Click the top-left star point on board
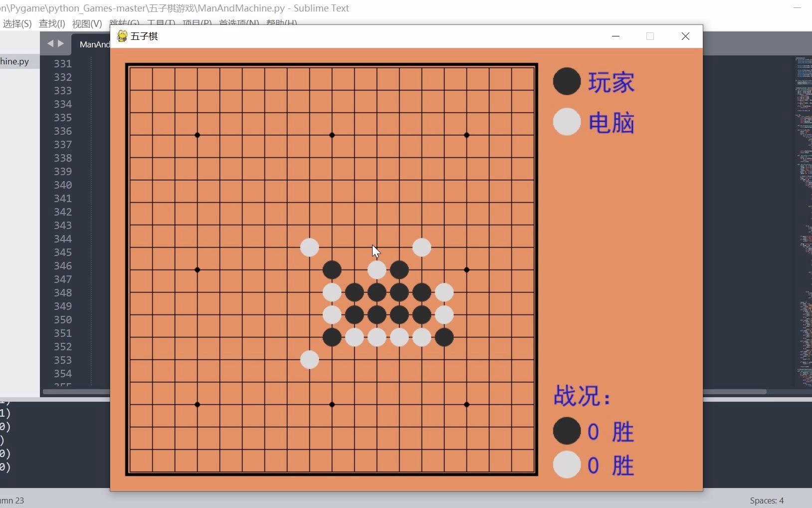 (x=197, y=135)
